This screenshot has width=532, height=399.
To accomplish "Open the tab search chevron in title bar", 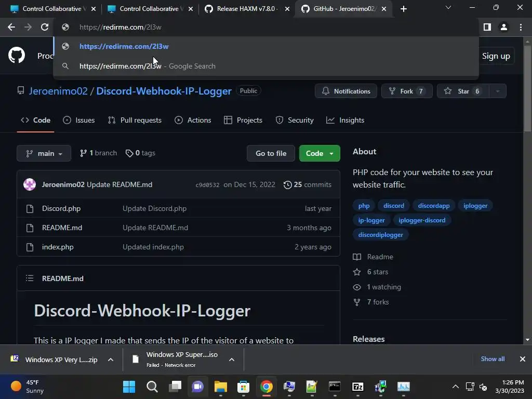I will point(448,7).
